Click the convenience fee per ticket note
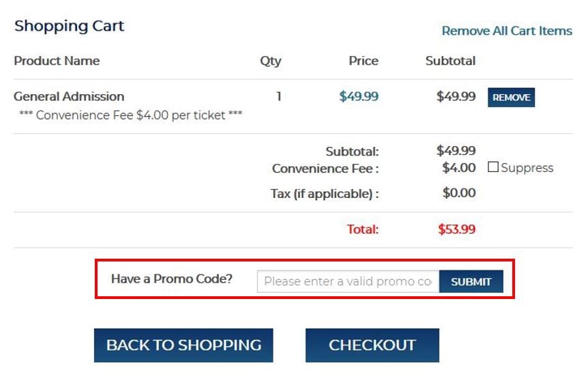This screenshot has height=385, width=588. 130,115
